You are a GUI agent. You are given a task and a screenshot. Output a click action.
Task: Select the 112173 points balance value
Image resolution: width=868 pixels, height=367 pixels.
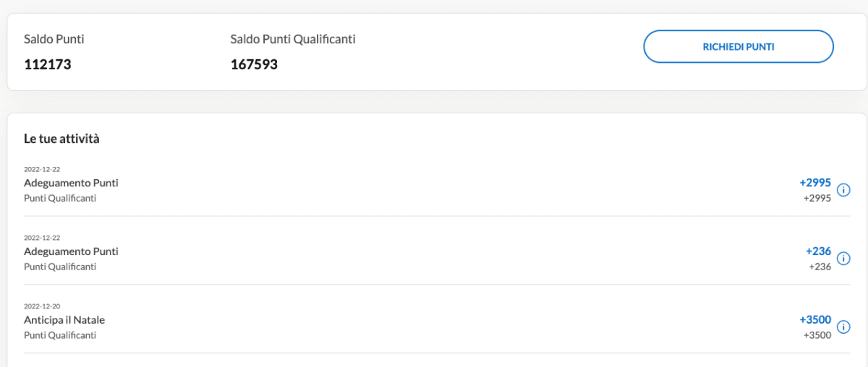tap(48, 64)
